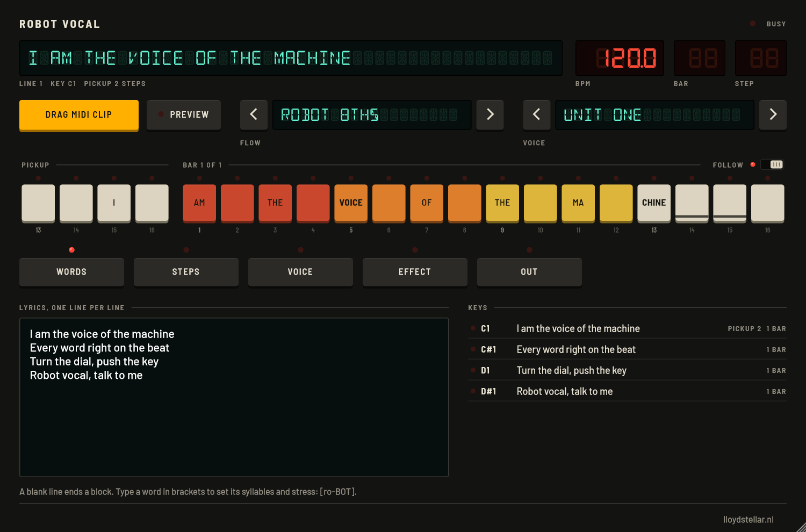
Task: Select the yellow THE pad on step 9
Action: pyautogui.click(x=502, y=203)
